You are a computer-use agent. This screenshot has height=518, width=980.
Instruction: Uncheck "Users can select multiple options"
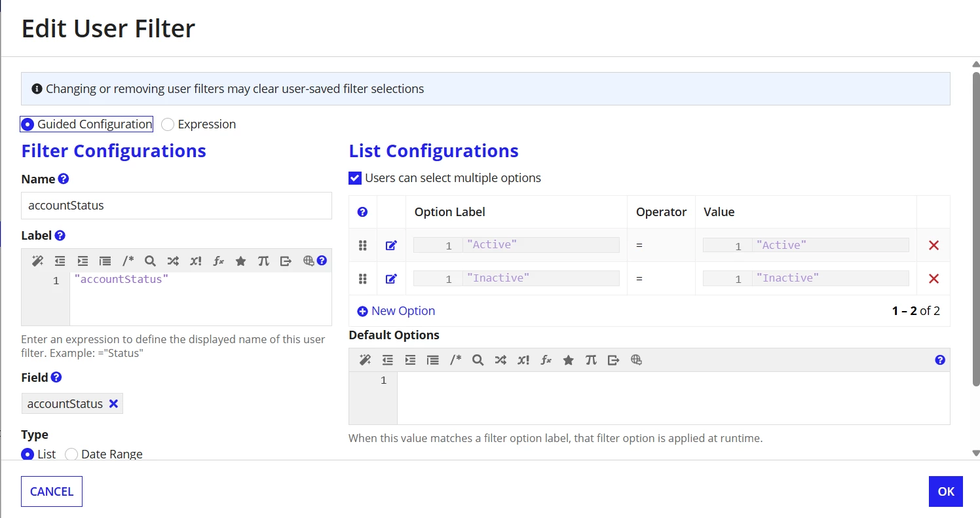pyautogui.click(x=355, y=178)
